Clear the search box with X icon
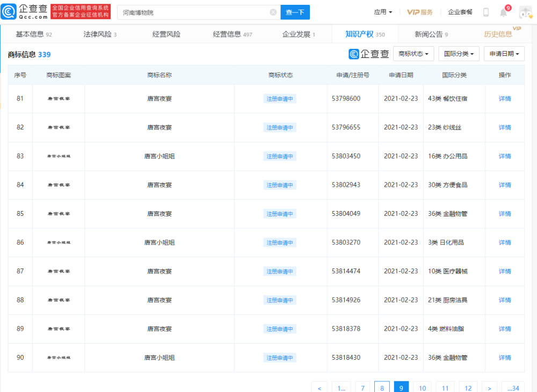Screen dimensions: 537x392 click(x=273, y=12)
